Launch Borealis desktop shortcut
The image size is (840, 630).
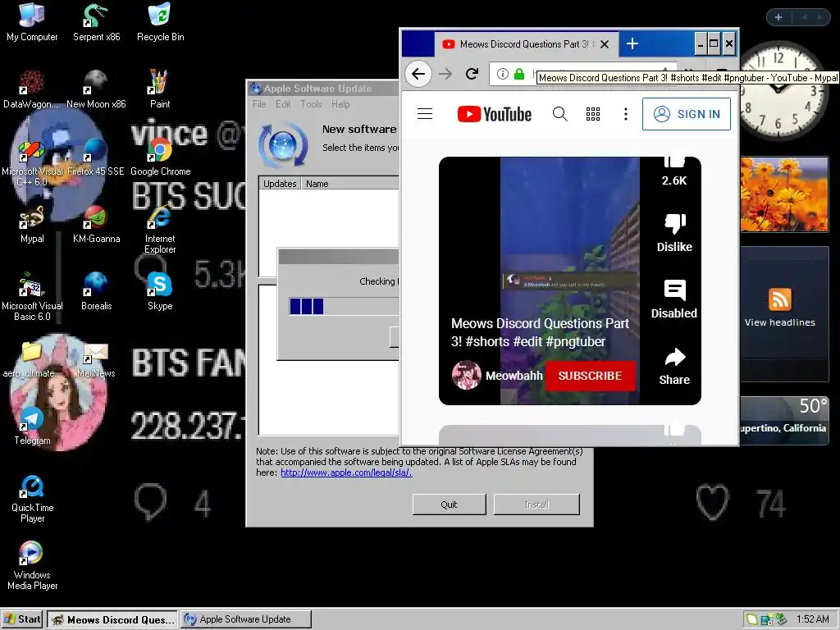tap(96, 291)
